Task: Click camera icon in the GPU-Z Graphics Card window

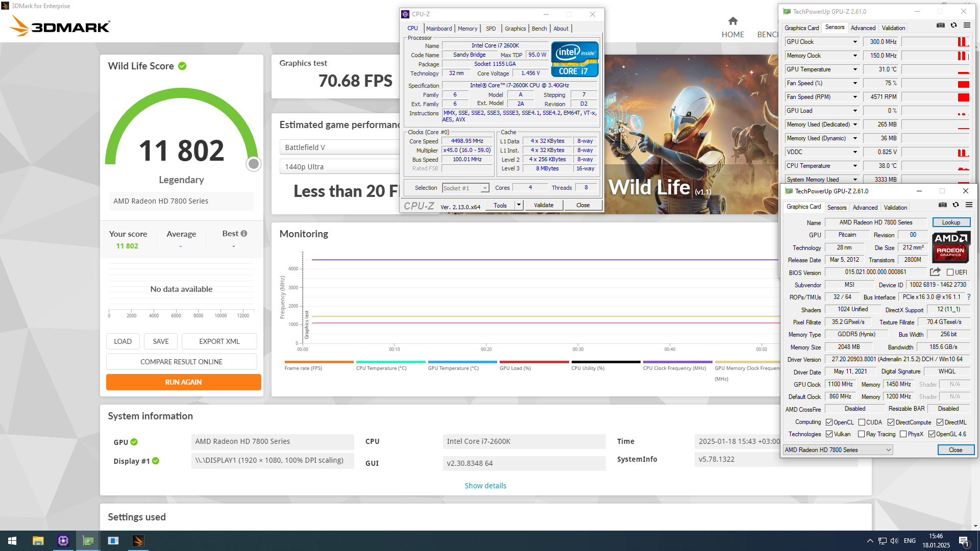Action: click(x=942, y=205)
